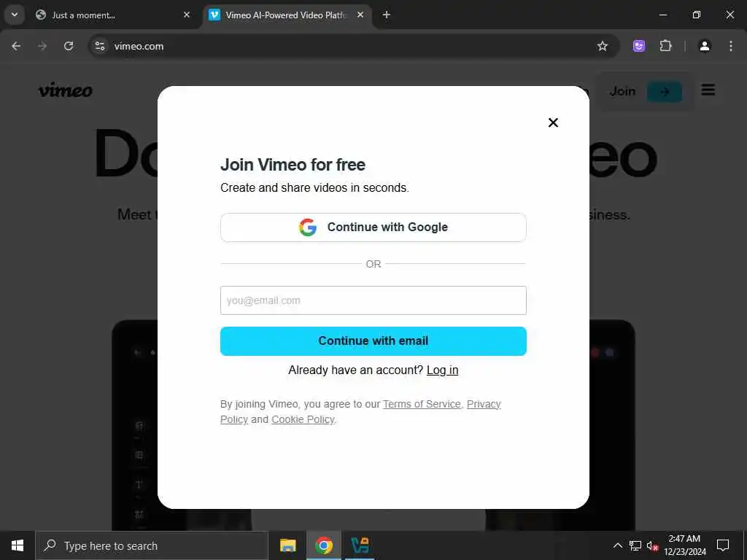The width and height of the screenshot is (747, 560).
Task: Open the Privacy Policy link
Action: coord(484,404)
